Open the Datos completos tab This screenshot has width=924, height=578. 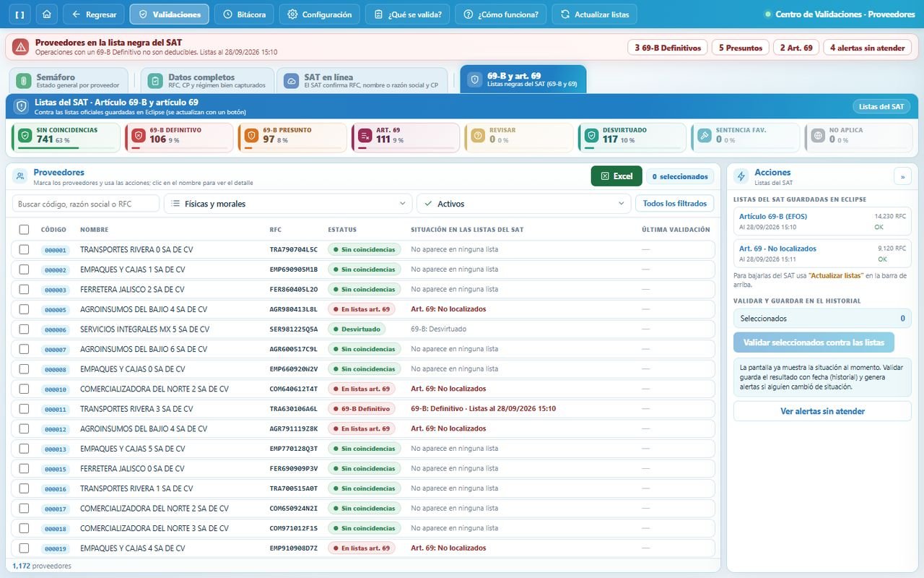point(207,81)
